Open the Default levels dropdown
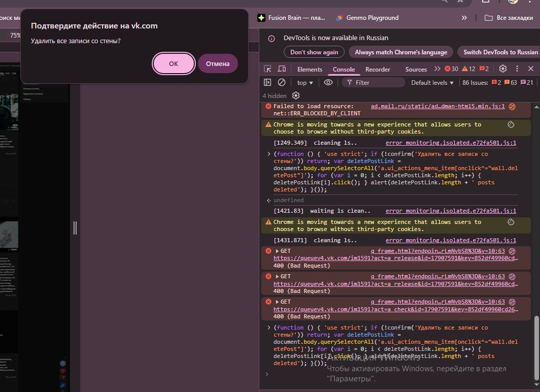This screenshot has height=392, width=540. tap(432, 83)
